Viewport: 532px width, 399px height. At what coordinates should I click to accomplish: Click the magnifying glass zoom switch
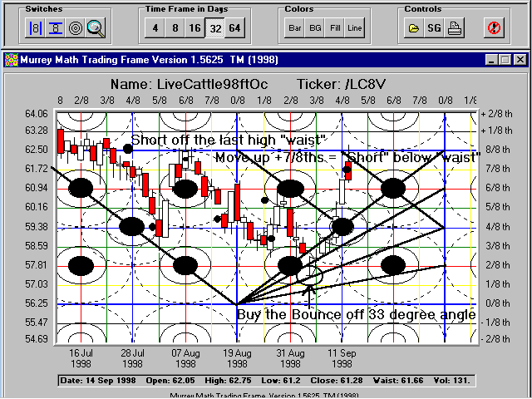[96, 27]
